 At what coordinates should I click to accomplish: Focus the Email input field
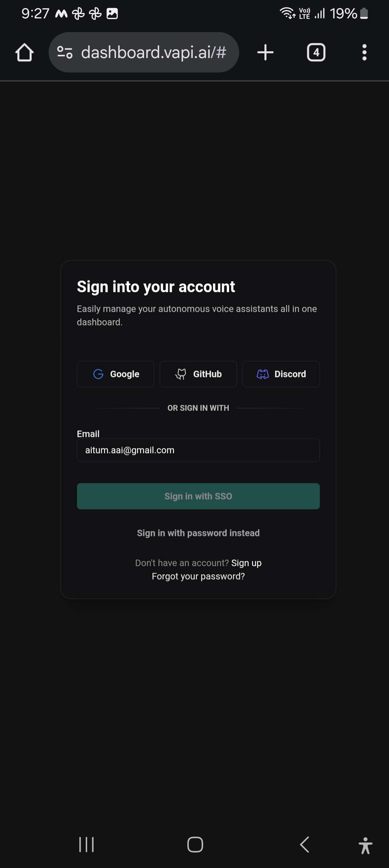[x=198, y=450]
